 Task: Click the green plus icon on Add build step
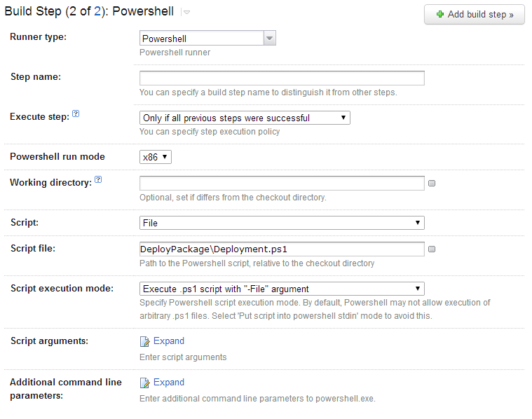pyautogui.click(x=440, y=14)
